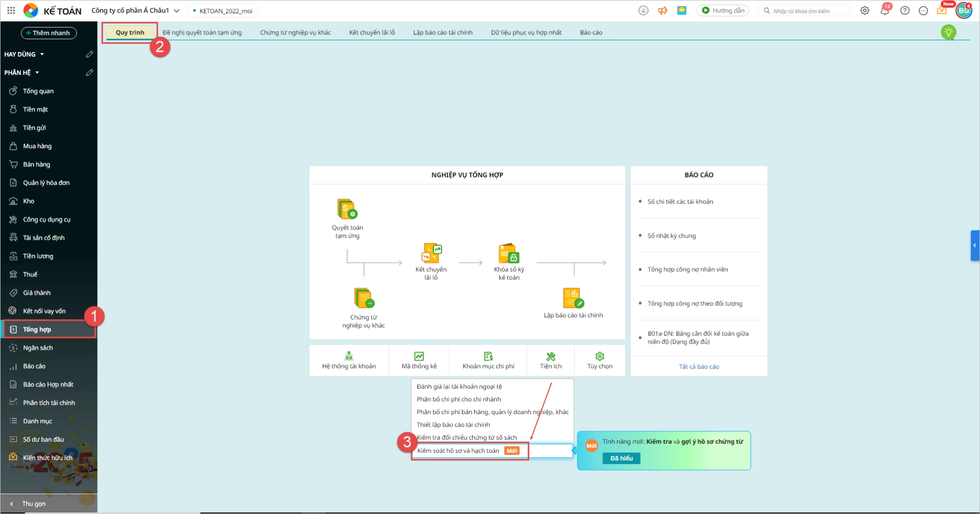
Task: Click the blue chat card icon in header
Action: click(x=681, y=10)
